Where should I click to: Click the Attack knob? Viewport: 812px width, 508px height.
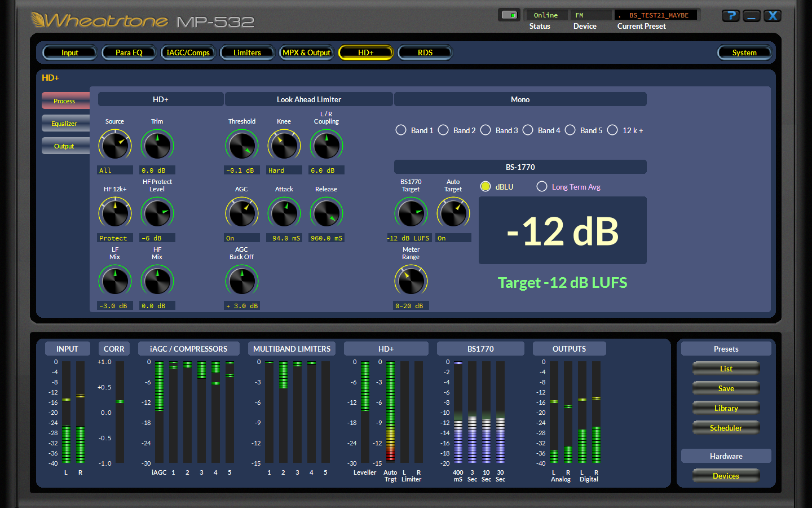coord(284,213)
